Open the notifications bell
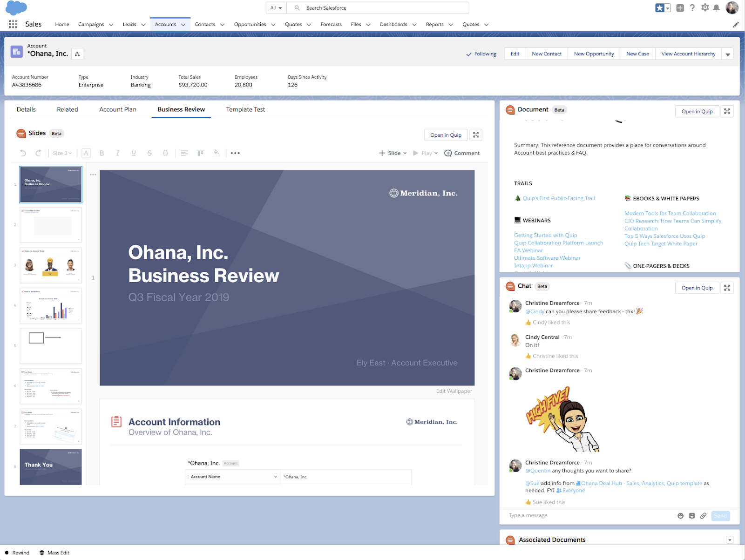 point(716,8)
